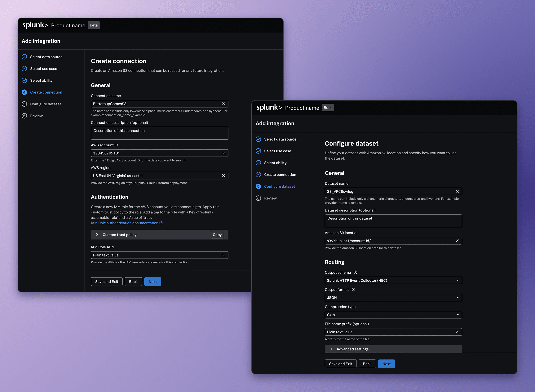The height and width of the screenshot is (392, 535).
Task: Open the Compression type Gzip dropdown
Action: [x=393, y=315]
